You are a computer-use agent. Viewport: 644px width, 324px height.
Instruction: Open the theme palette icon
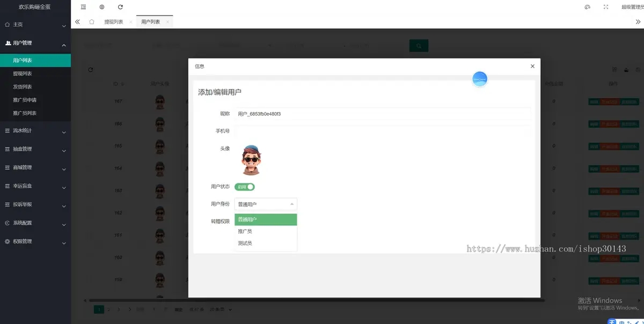pos(587,7)
